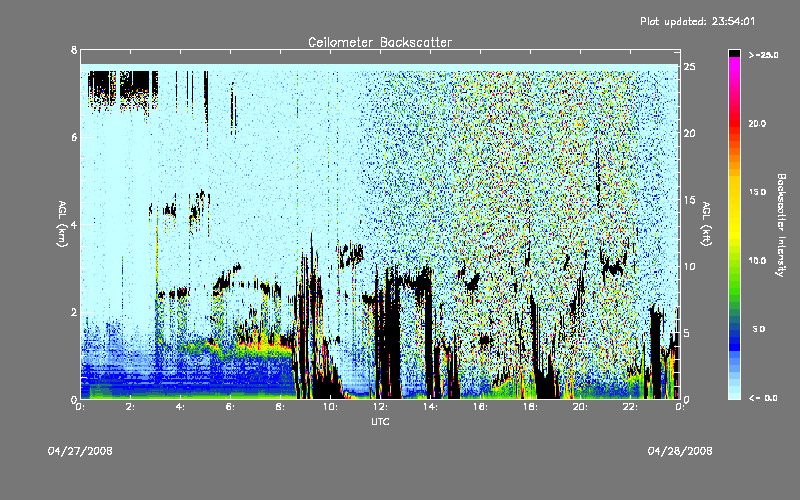
Task: Click the start date "04/27/2008"
Action: pyautogui.click(x=80, y=451)
